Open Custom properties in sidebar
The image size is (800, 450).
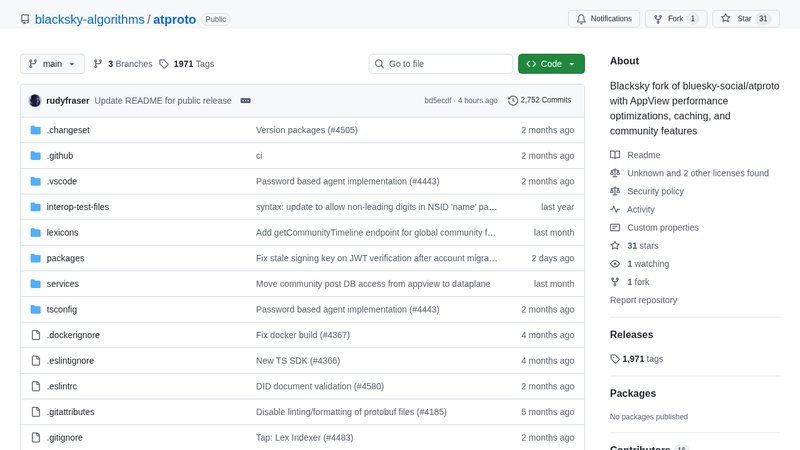tap(662, 227)
